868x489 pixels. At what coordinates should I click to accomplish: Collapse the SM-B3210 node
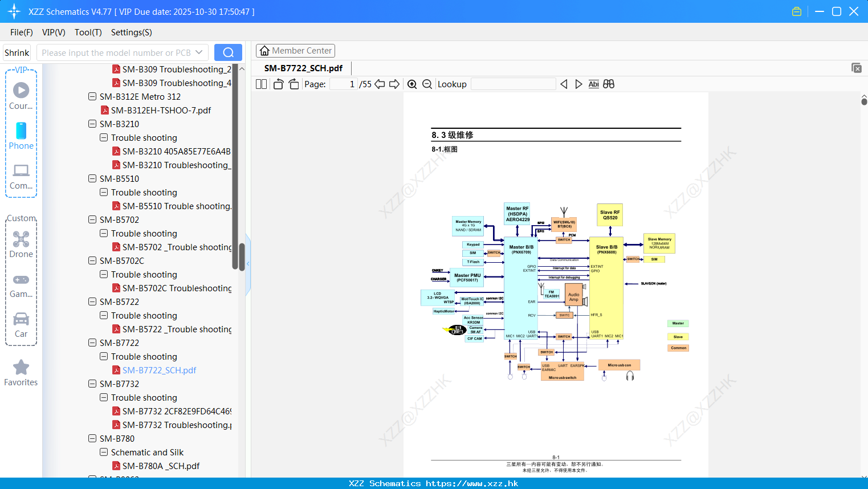coord(92,124)
